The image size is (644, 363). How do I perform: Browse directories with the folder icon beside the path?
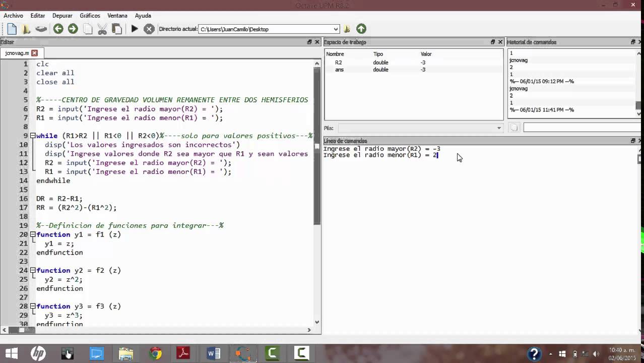coord(347,29)
